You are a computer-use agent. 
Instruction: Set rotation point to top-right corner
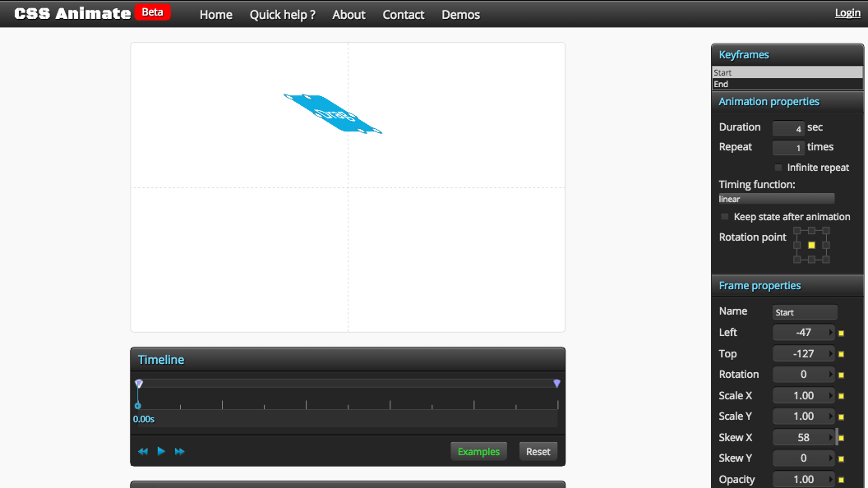(826, 231)
